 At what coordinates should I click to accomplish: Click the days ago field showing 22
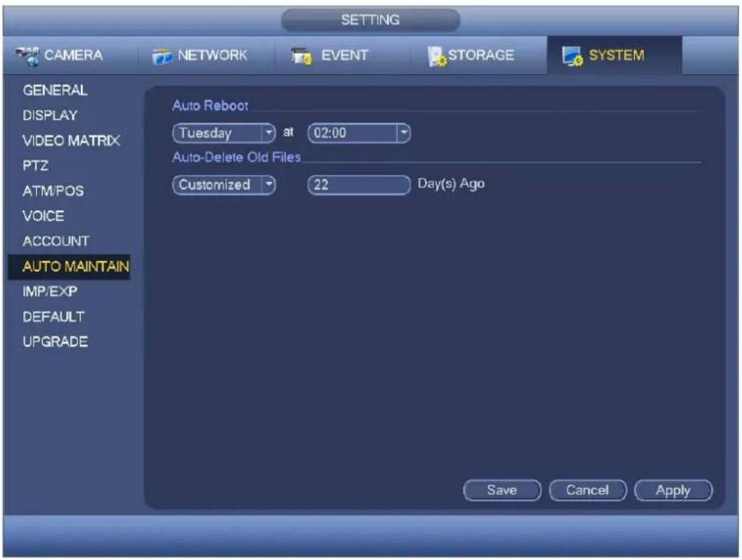coord(359,184)
